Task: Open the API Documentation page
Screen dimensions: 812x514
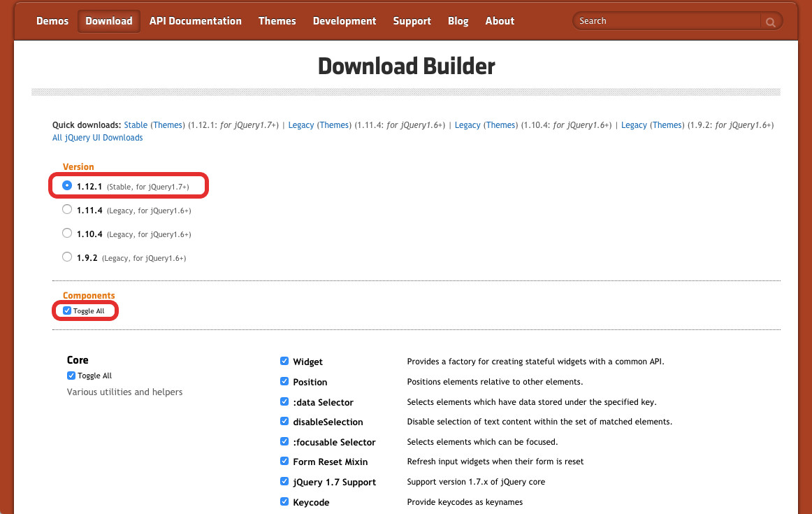Action: pyautogui.click(x=196, y=21)
